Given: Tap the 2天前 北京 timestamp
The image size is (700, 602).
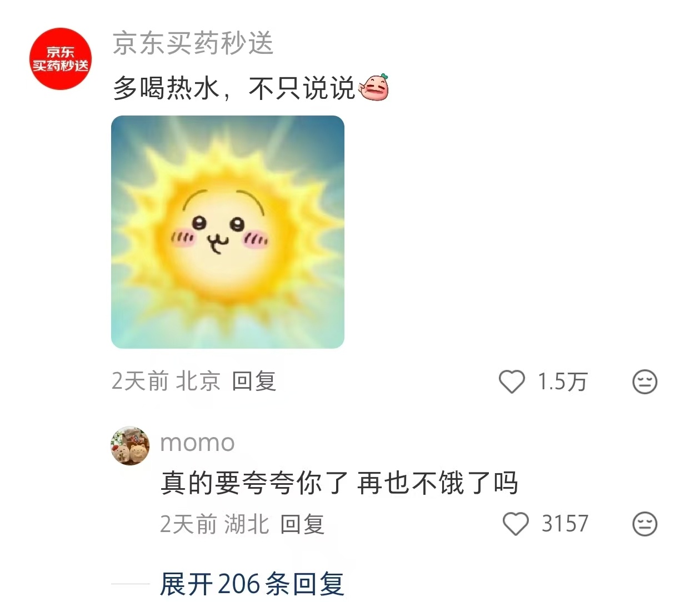Looking at the screenshot, I should tap(166, 382).
